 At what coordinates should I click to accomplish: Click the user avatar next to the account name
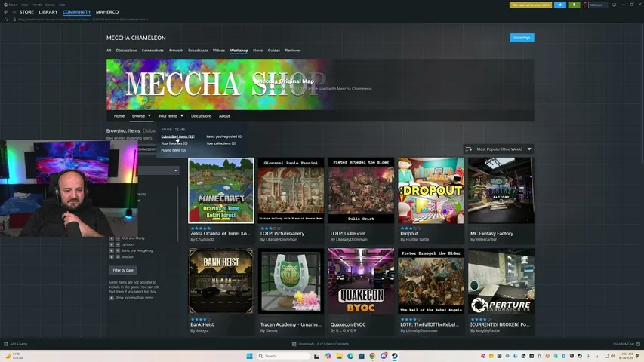pos(586,5)
